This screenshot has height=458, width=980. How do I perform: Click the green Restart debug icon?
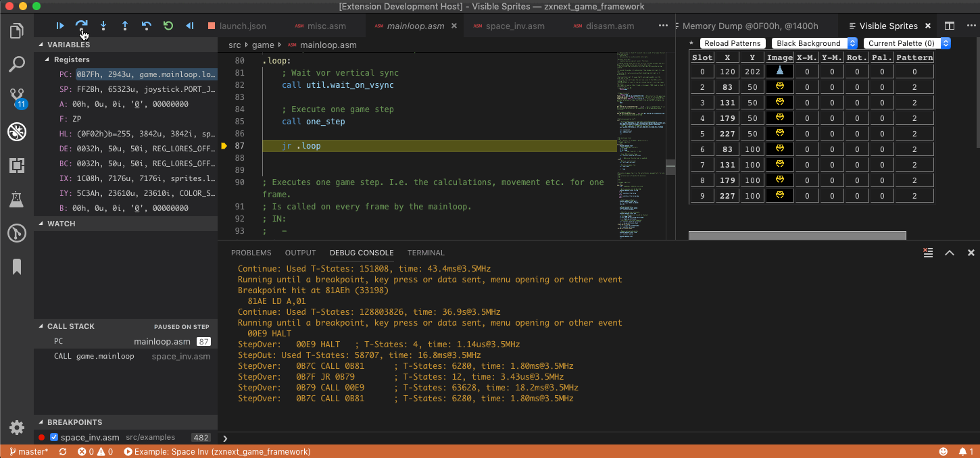click(x=168, y=26)
